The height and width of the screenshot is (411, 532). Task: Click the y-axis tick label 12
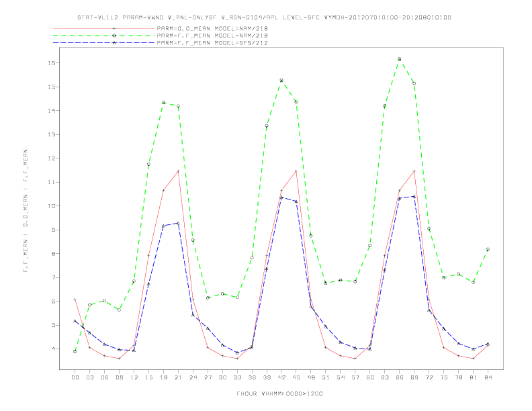pos(52,158)
